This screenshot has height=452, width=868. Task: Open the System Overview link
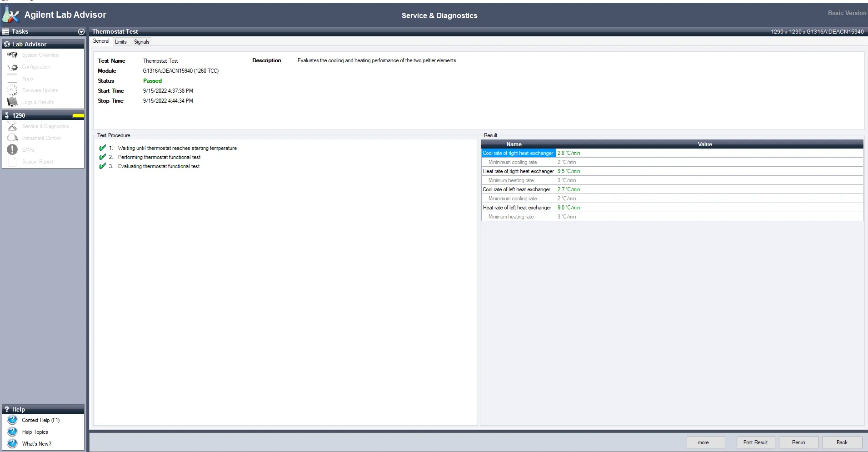[x=40, y=55]
